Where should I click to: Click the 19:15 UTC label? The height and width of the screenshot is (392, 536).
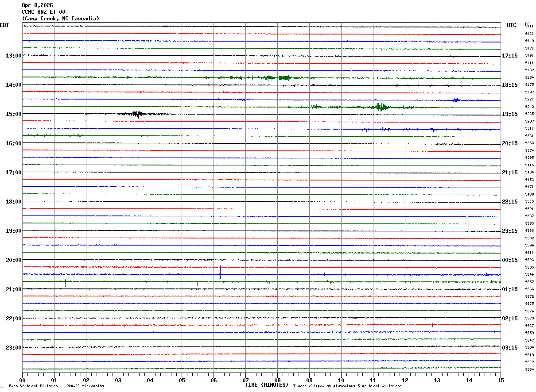tap(509, 114)
